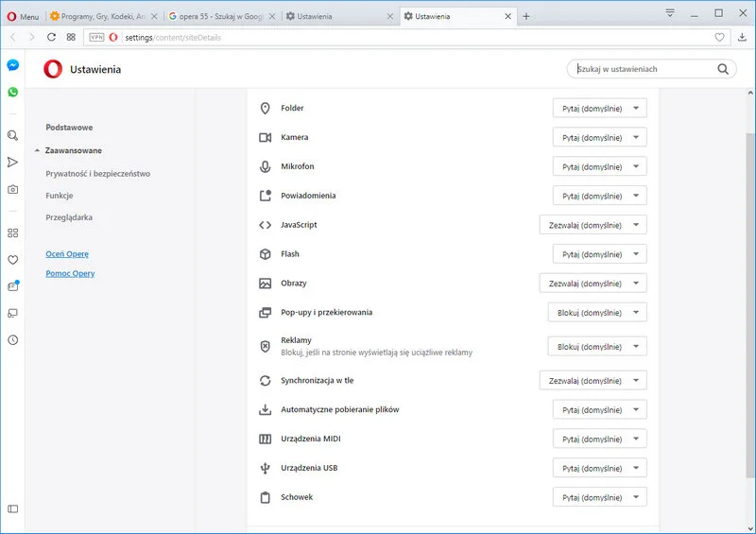
Task: Open WhatsApp from the sidebar
Action: tap(12, 93)
